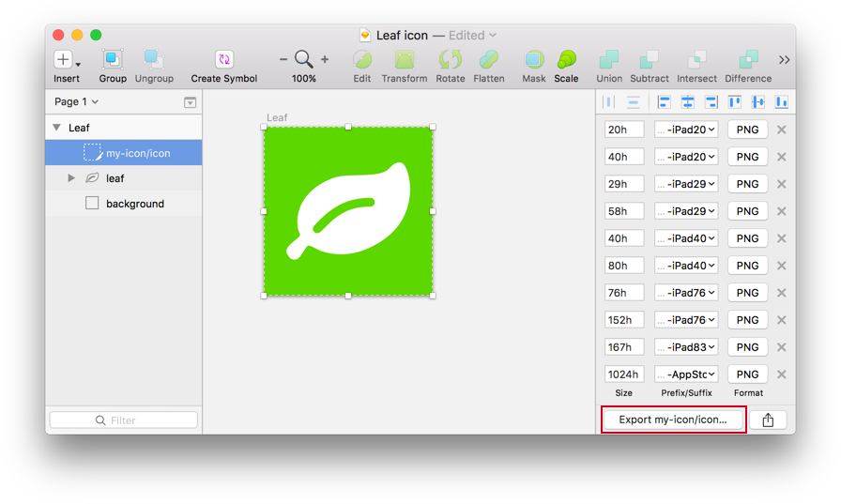Click the 1024h size field
This screenshot has width=841, height=504.
(x=624, y=374)
